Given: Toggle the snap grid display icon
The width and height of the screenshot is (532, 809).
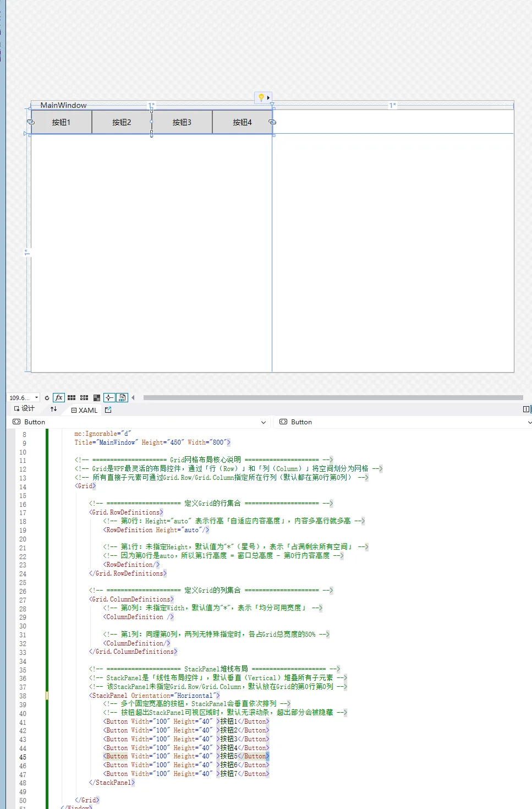Looking at the screenshot, I should click(x=72, y=397).
